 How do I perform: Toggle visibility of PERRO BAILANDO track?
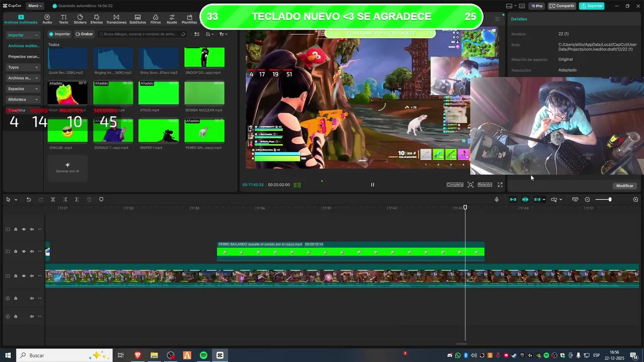tap(24, 251)
